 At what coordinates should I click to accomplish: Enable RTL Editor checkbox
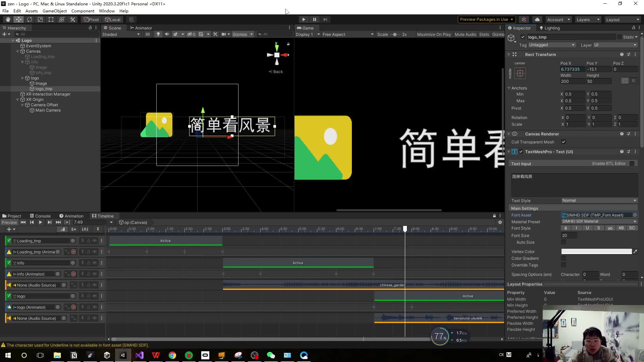(x=632, y=164)
